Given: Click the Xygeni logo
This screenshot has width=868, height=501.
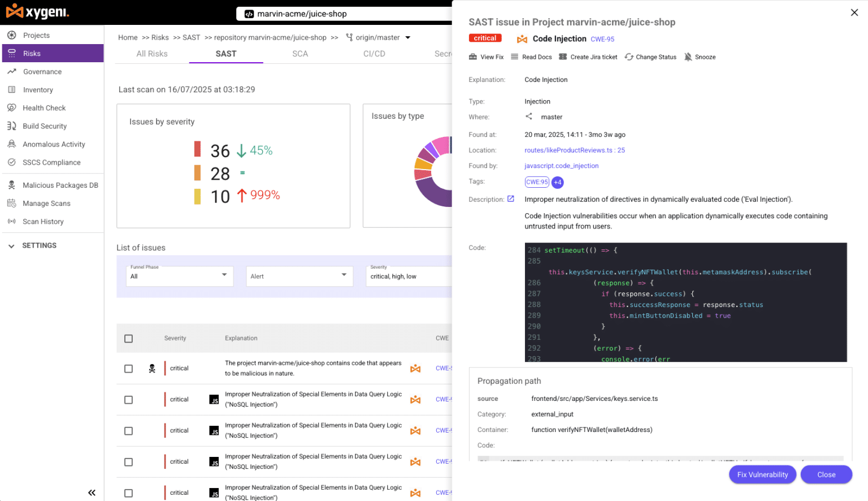Looking at the screenshot, I should [37, 12].
